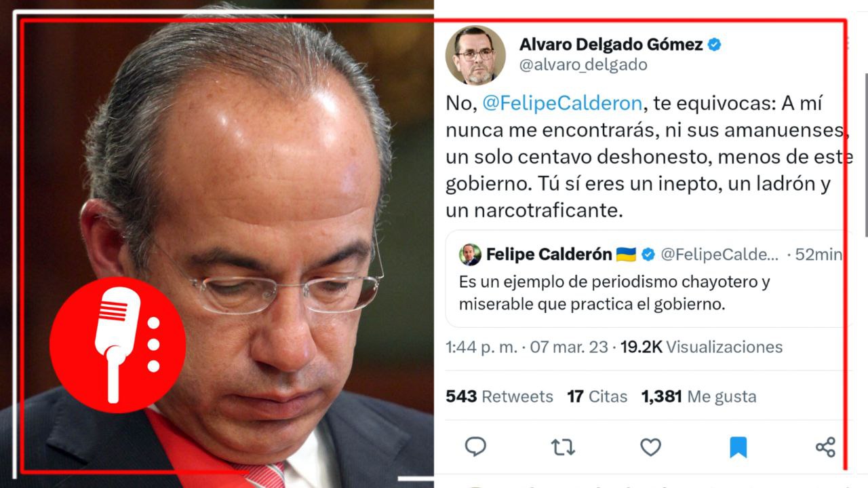The width and height of the screenshot is (868, 488).
Task: View the 543 Retweets list
Action: 499,396
